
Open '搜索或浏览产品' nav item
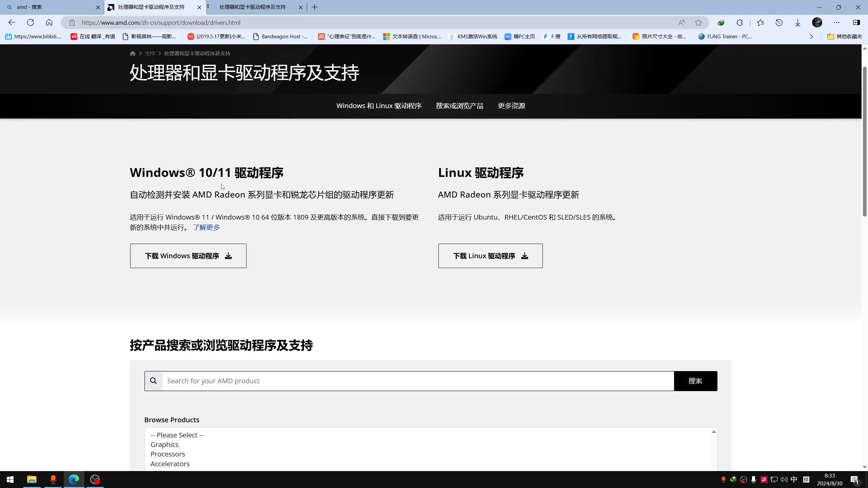pos(459,106)
